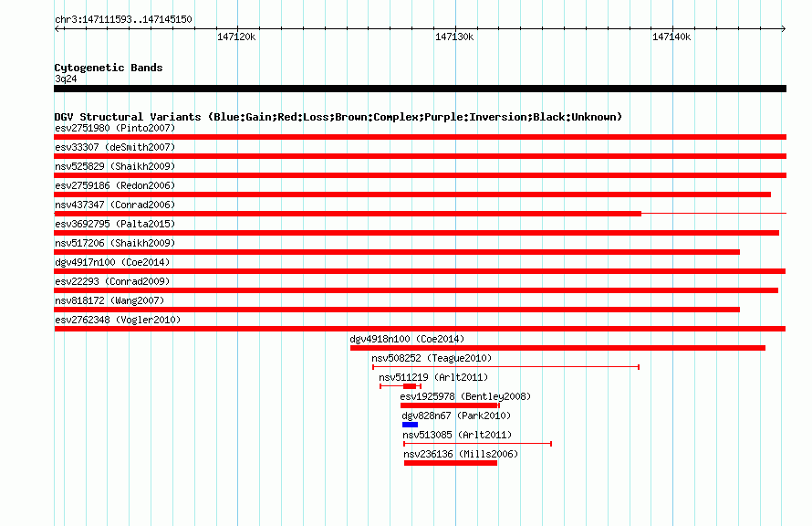The image size is (812, 526).
Task: Click the red bar under nsv818172
Action: [x=397, y=310]
